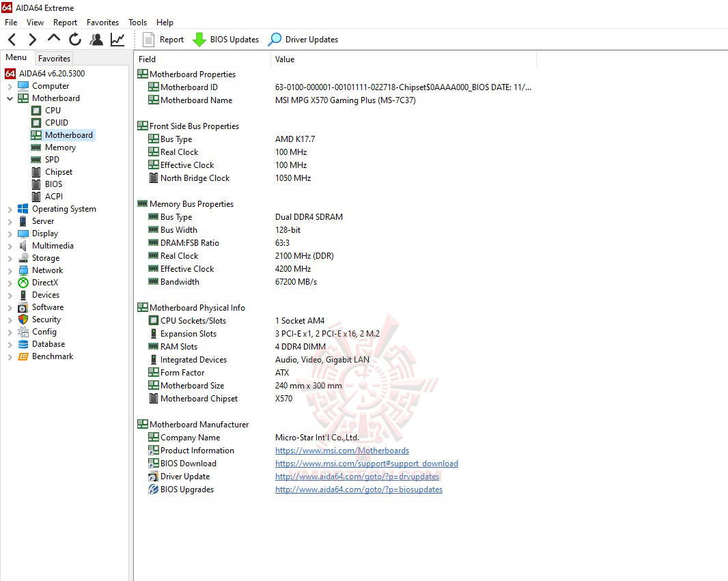Open the Tools menu
Screen dimensions: 728x581
click(137, 23)
